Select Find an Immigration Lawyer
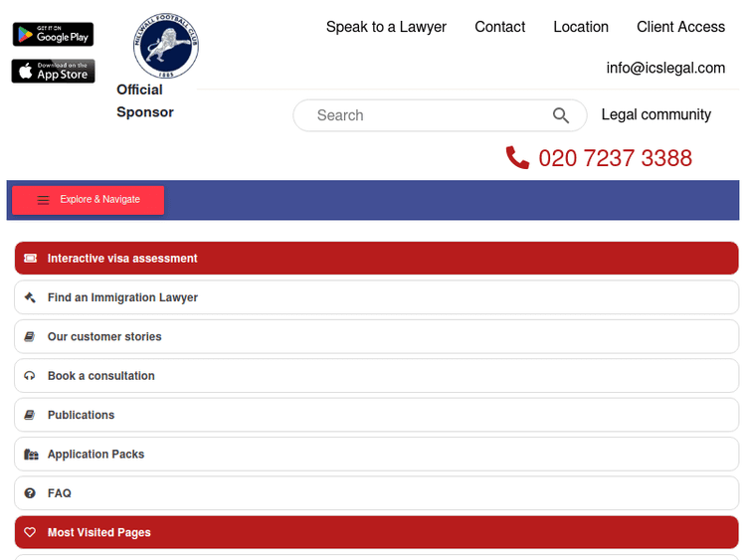This screenshot has height=560, width=746. 376,297
